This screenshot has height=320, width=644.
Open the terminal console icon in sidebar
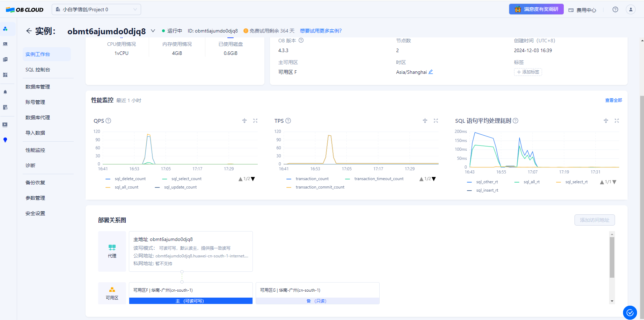point(5,44)
